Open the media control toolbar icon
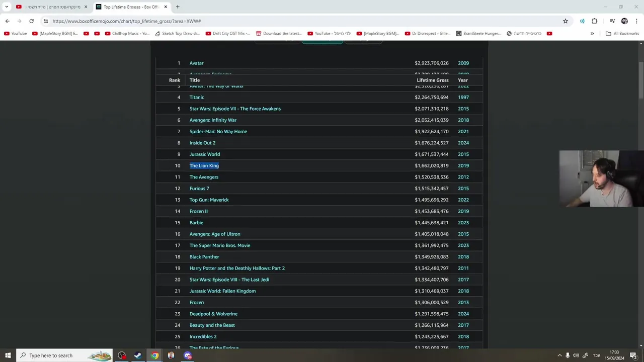Viewport: 644px width, 362px height. (612, 21)
